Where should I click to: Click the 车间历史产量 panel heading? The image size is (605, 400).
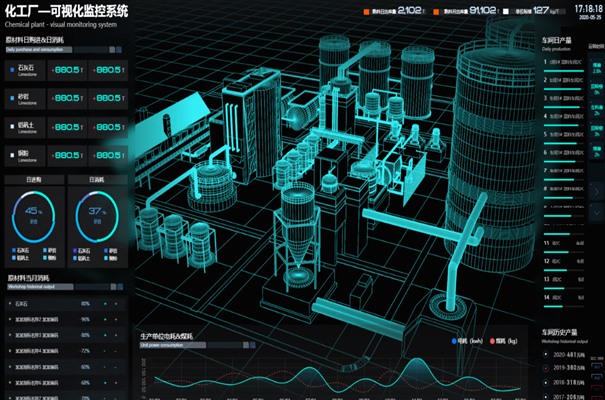pos(559,332)
